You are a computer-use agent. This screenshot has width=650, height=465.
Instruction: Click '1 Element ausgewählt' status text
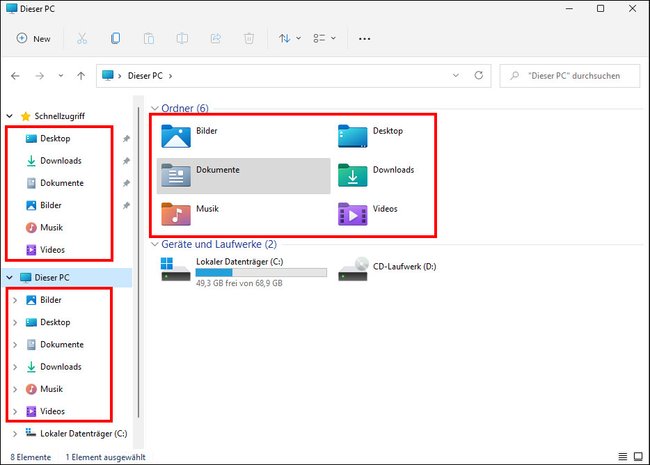pyautogui.click(x=106, y=457)
